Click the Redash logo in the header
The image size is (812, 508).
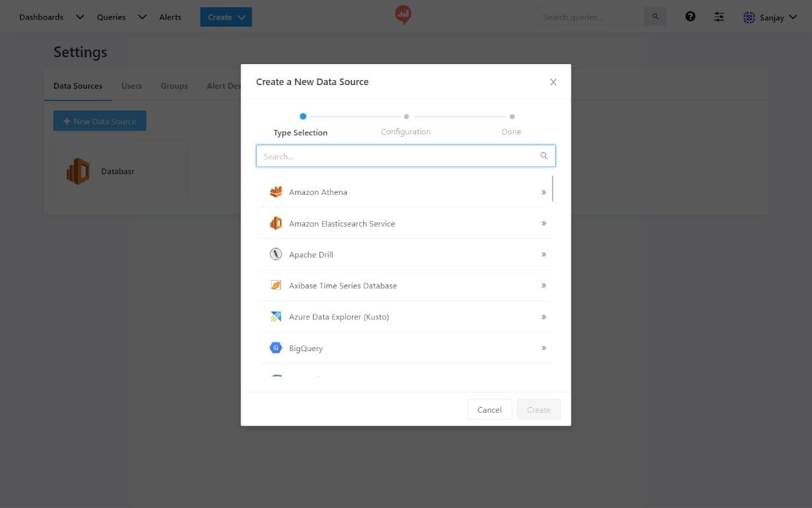(x=403, y=14)
